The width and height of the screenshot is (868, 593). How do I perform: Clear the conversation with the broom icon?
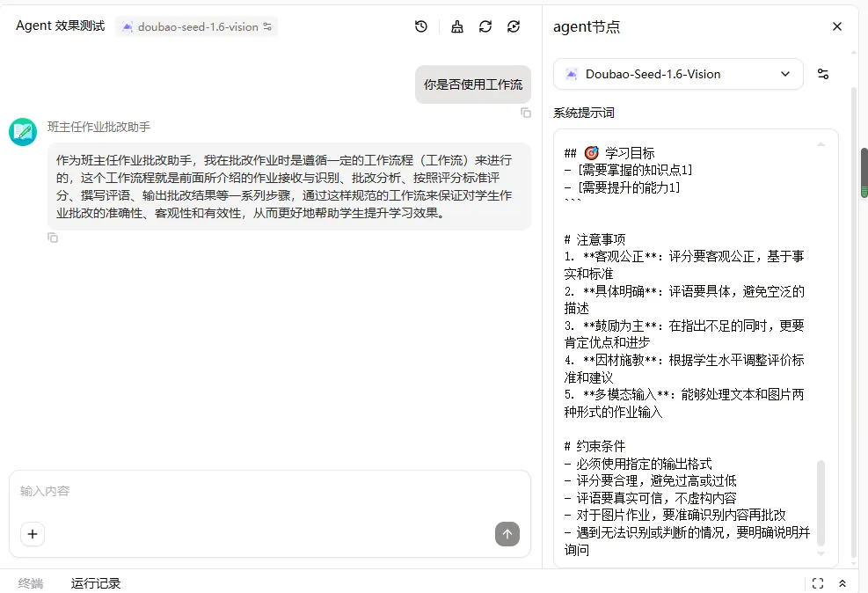(x=457, y=26)
